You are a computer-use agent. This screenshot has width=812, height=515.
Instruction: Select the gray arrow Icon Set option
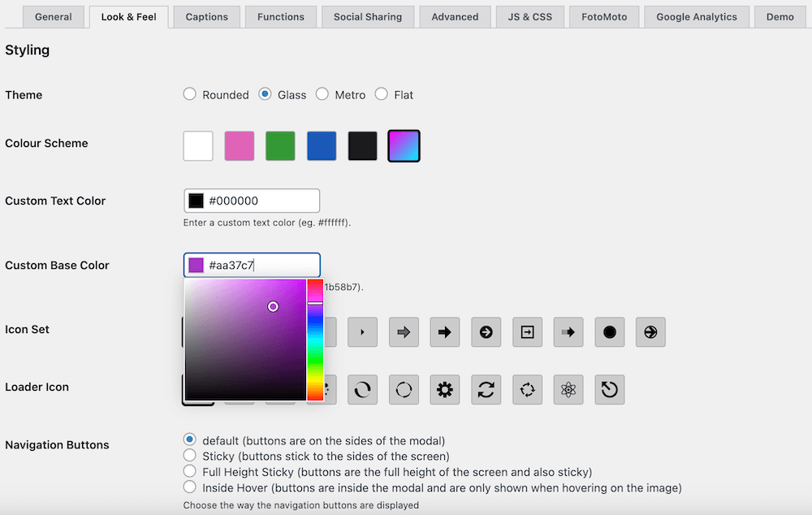tap(404, 331)
